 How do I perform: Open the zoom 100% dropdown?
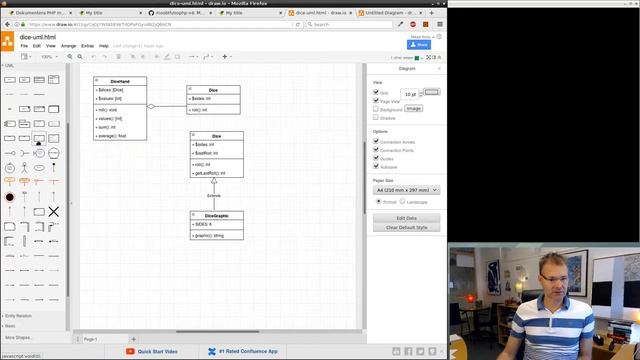pyautogui.click(x=49, y=57)
